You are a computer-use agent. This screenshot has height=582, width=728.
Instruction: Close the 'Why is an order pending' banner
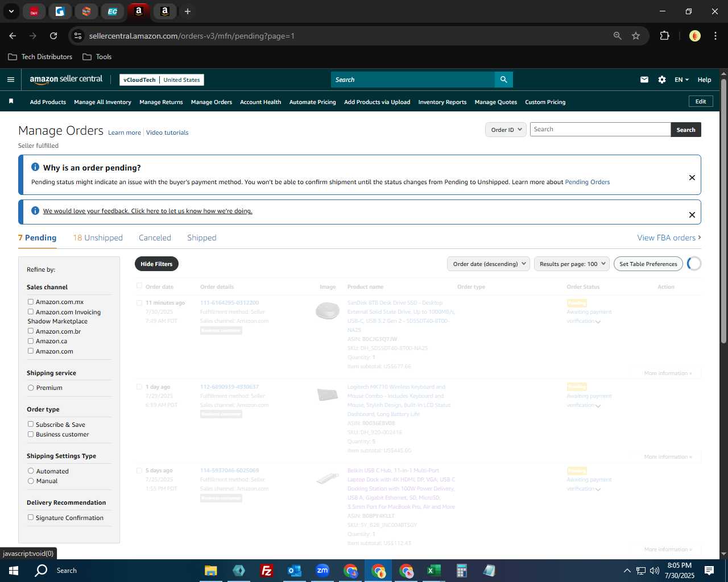(x=692, y=177)
